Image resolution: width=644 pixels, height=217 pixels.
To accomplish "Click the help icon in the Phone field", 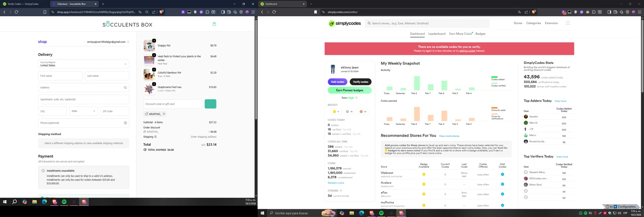I will (x=125, y=123).
